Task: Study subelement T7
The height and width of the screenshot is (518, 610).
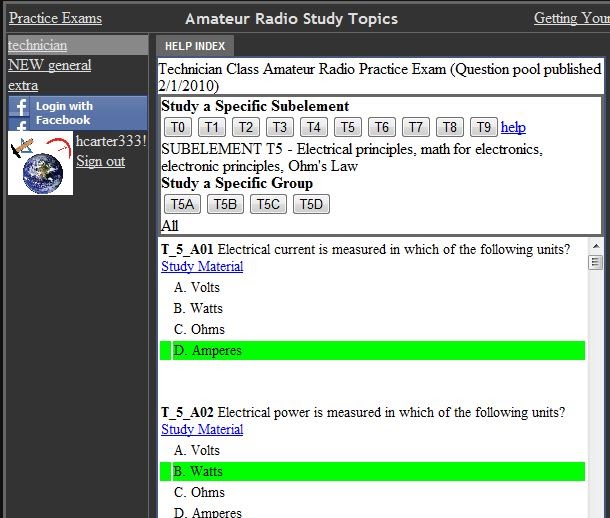Action: click(415, 127)
